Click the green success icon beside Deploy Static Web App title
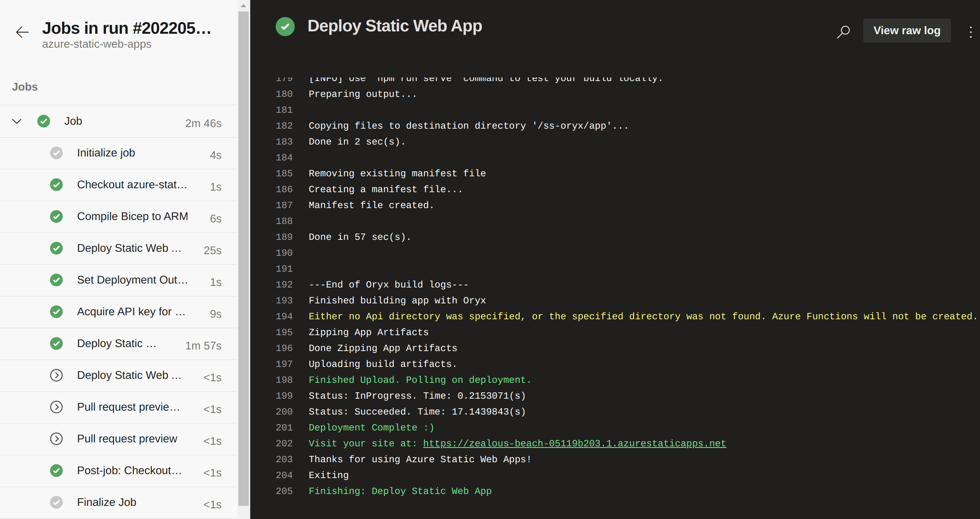The width and height of the screenshot is (980, 519). pyautogui.click(x=285, y=27)
